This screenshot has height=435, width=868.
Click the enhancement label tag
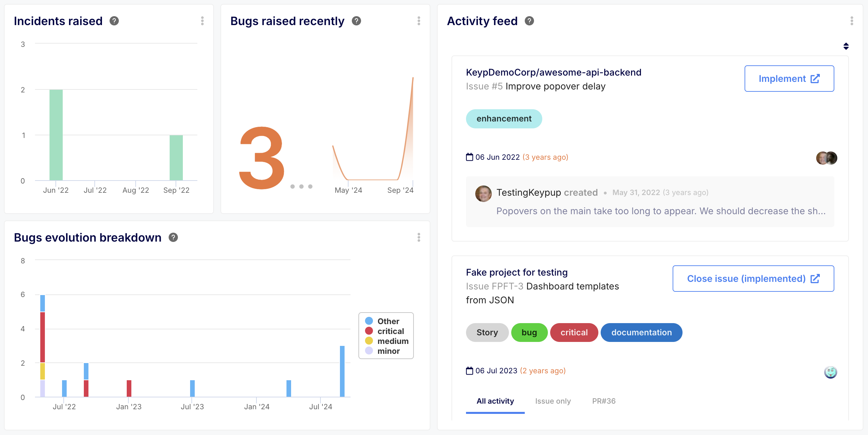tap(503, 118)
